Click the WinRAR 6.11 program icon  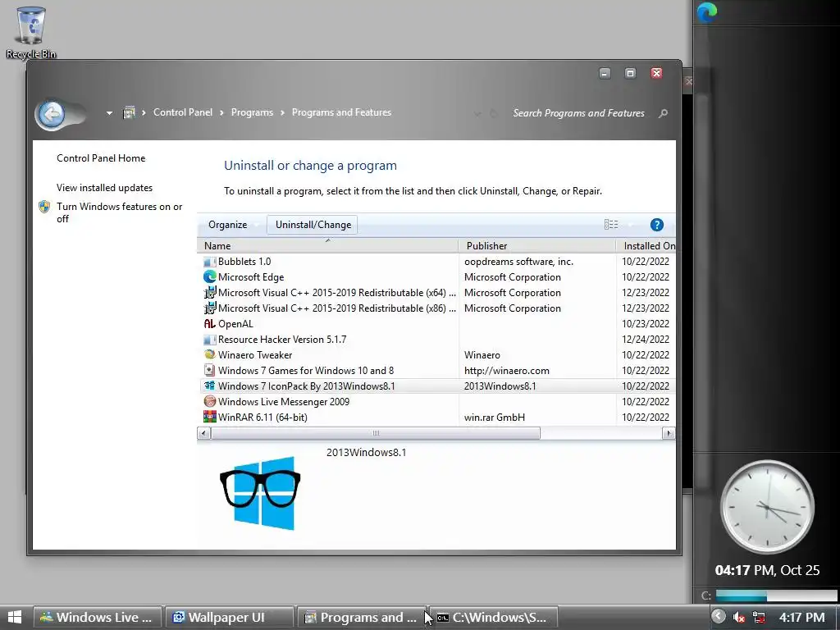coord(209,417)
